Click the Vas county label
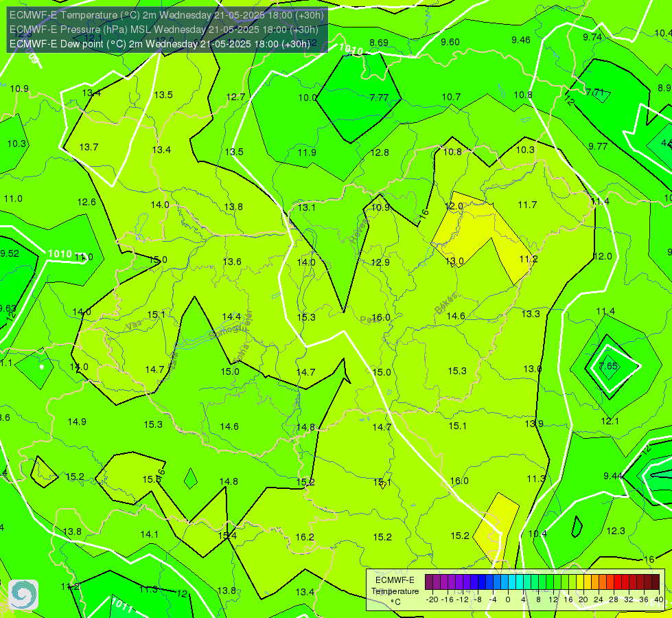This screenshot has height=618, width=672. tap(133, 325)
